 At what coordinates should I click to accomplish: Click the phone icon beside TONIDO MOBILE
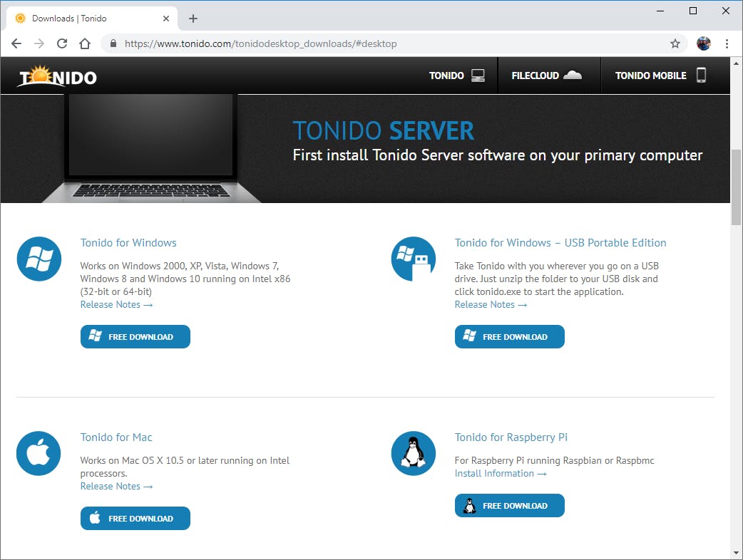[702, 75]
